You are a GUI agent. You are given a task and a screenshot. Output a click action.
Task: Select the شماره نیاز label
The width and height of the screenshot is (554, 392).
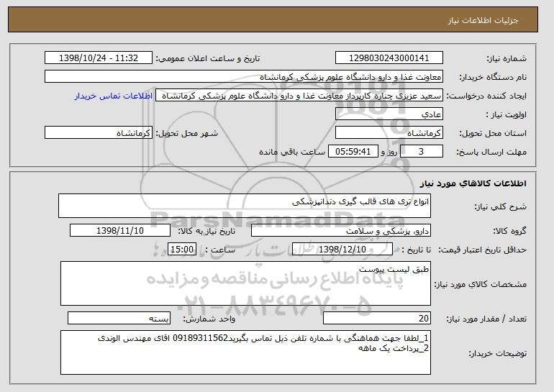[x=507, y=58]
